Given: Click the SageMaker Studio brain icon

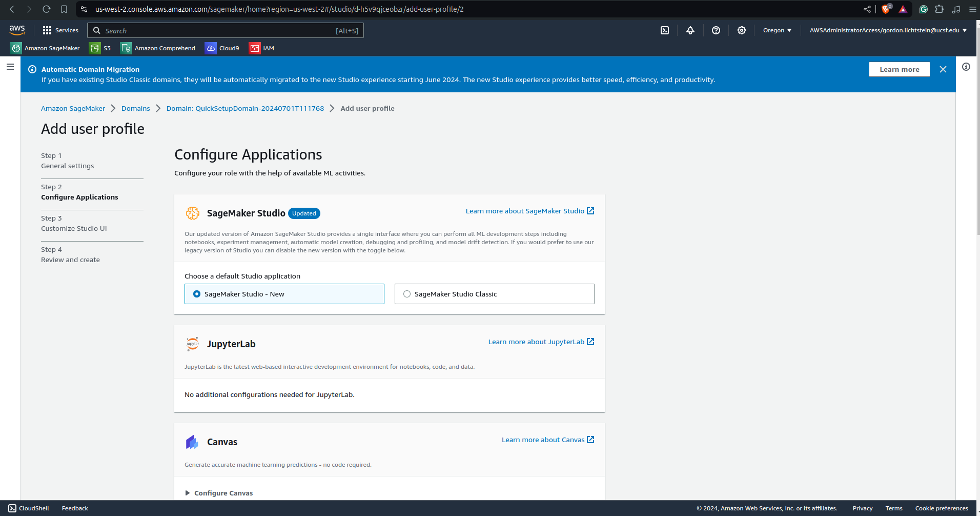Looking at the screenshot, I should click(193, 213).
